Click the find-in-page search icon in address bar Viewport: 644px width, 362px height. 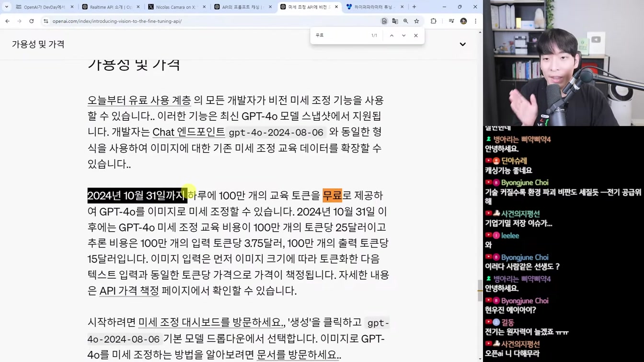coord(384,21)
